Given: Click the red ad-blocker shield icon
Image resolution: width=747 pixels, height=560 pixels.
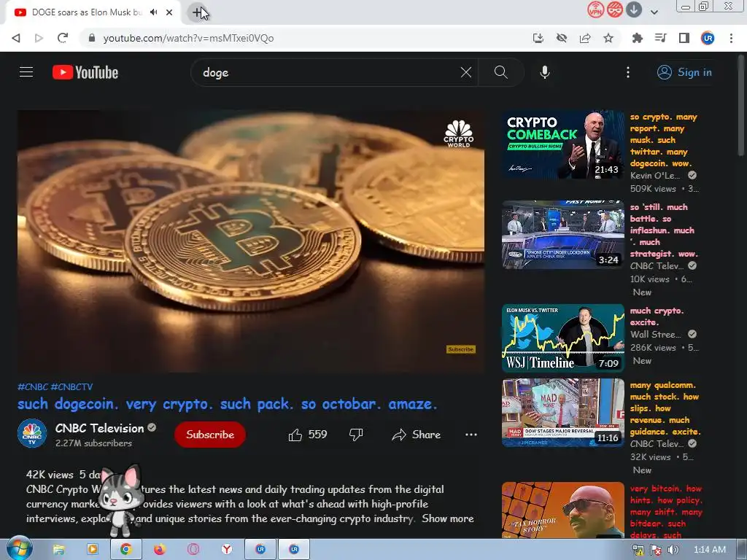Looking at the screenshot, I should [614, 9].
